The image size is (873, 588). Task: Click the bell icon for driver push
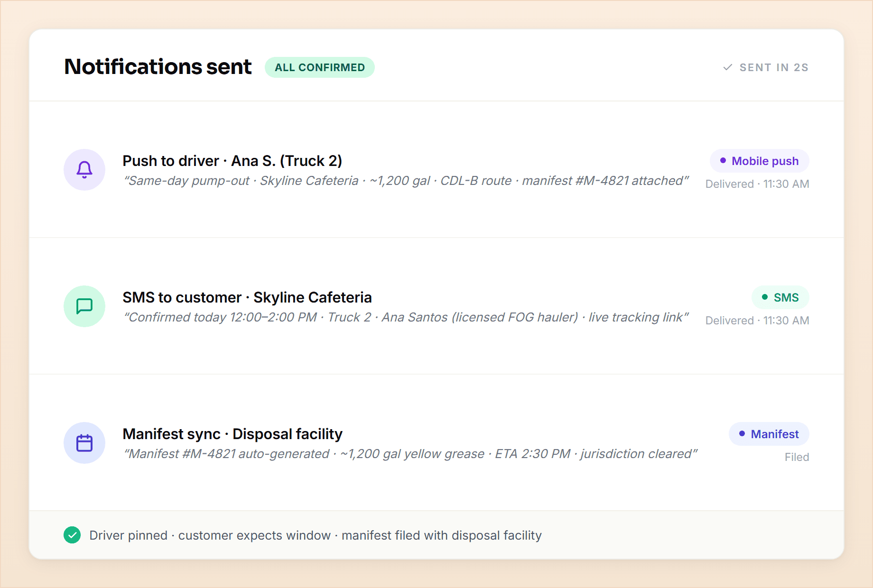84,170
